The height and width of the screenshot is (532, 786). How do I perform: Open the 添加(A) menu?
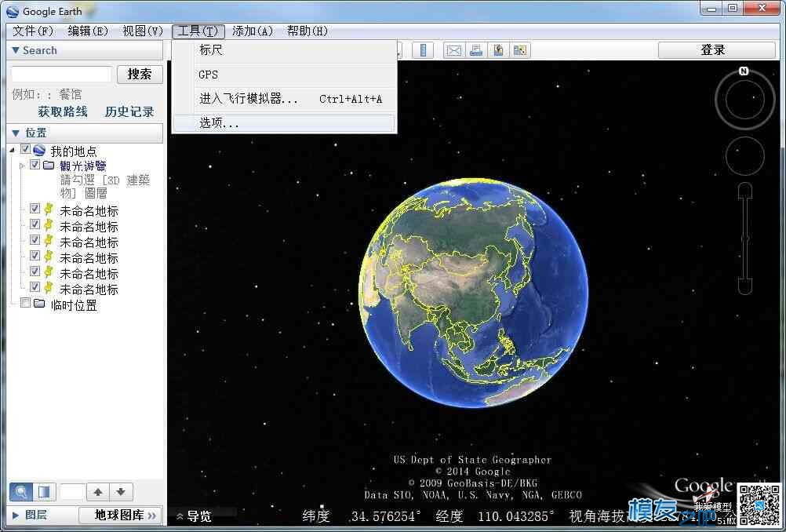tap(253, 31)
